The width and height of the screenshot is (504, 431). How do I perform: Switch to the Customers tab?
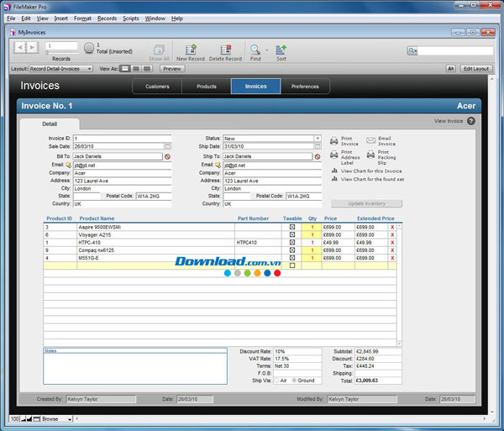(157, 86)
